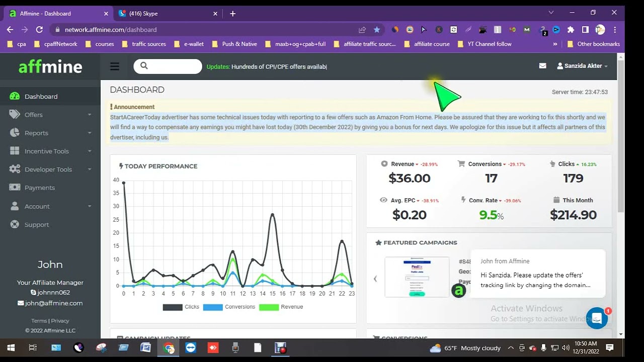Email john@affmine.com affiliate manager
Viewport: 644px width, 362px height.
(x=50, y=303)
